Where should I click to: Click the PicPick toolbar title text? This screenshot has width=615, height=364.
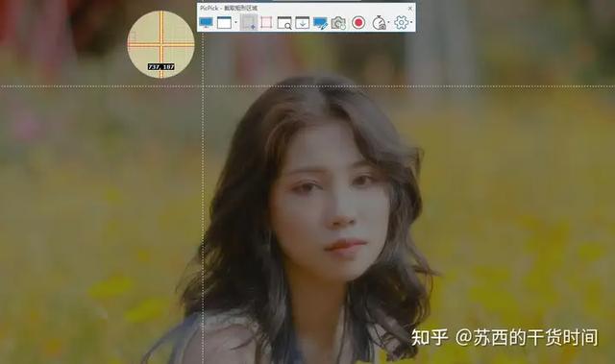coord(229,9)
